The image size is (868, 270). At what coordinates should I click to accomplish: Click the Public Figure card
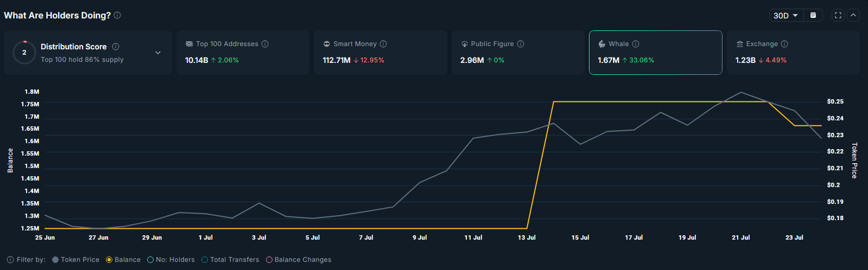pyautogui.click(x=517, y=53)
